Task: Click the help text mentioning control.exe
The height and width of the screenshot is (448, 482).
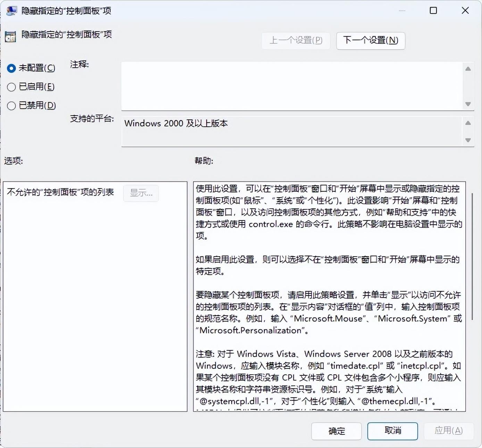Action: [x=329, y=224]
